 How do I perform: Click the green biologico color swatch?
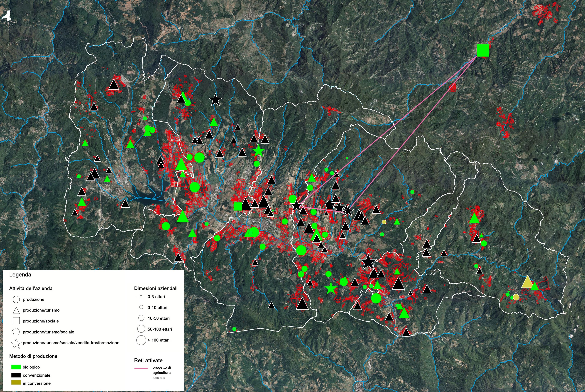[16, 367]
